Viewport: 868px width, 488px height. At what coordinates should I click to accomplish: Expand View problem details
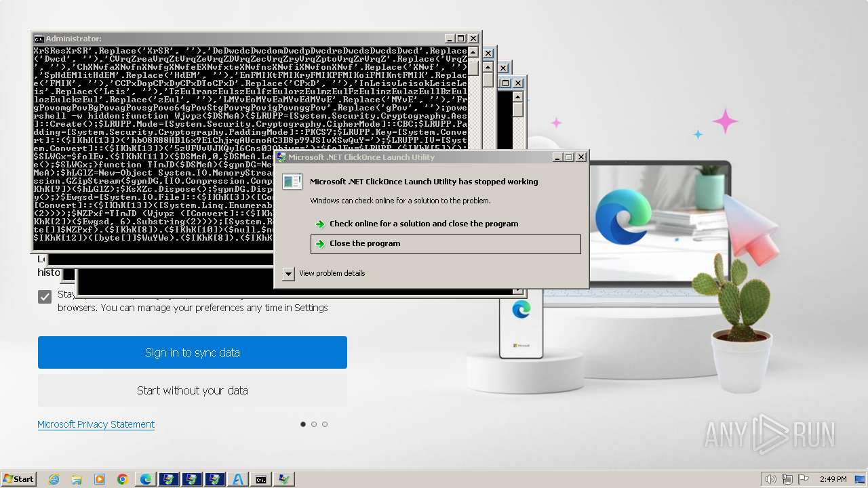(x=324, y=273)
